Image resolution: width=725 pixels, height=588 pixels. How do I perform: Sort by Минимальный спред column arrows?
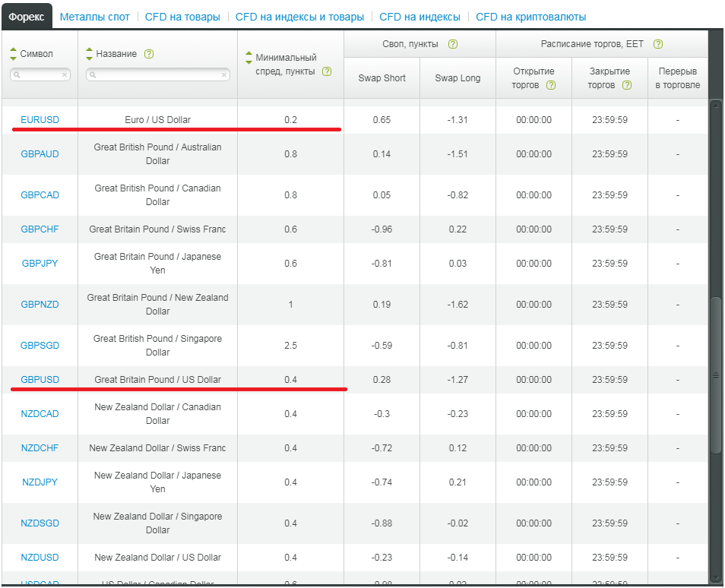click(249, 58)
